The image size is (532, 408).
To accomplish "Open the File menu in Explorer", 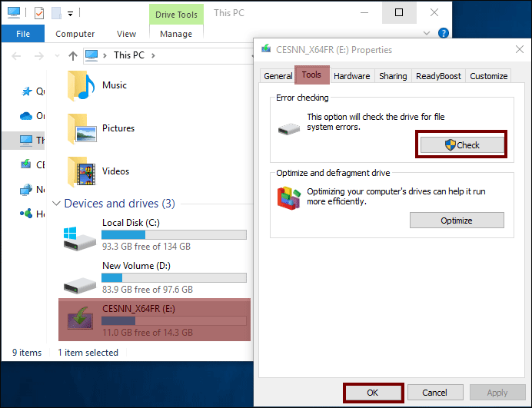I will click(x=23, y=34).
